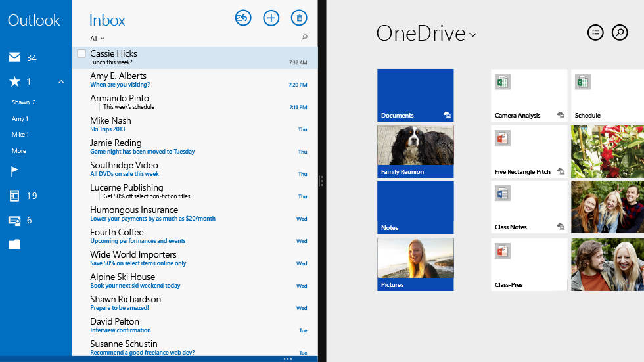The image size is (644, 362).
Task: Select the Cassie Hicks email checkbox
Action: pos(81,53)
